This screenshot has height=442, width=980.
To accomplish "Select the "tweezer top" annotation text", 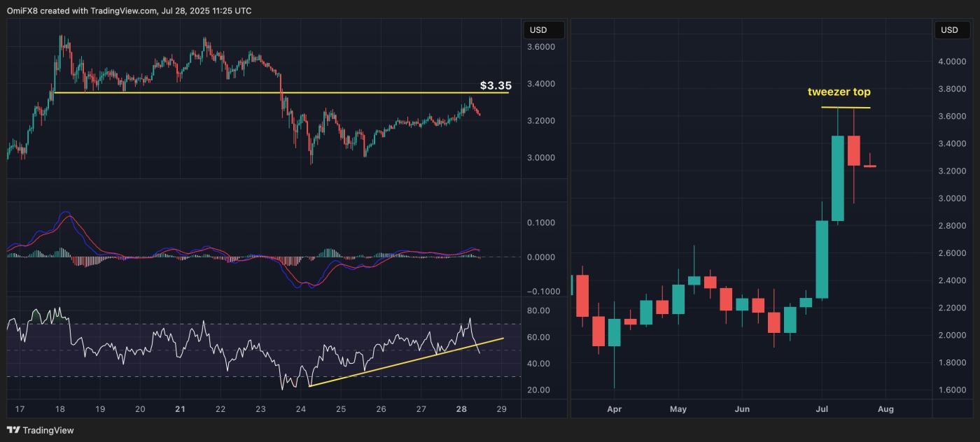I will click(x=839, y=92).
